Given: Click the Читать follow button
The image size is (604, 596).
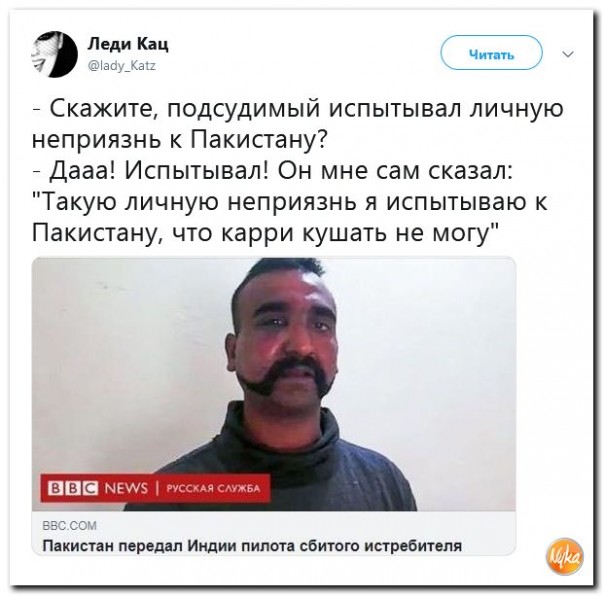Looking at the screenshot, I should coord(491,54).
